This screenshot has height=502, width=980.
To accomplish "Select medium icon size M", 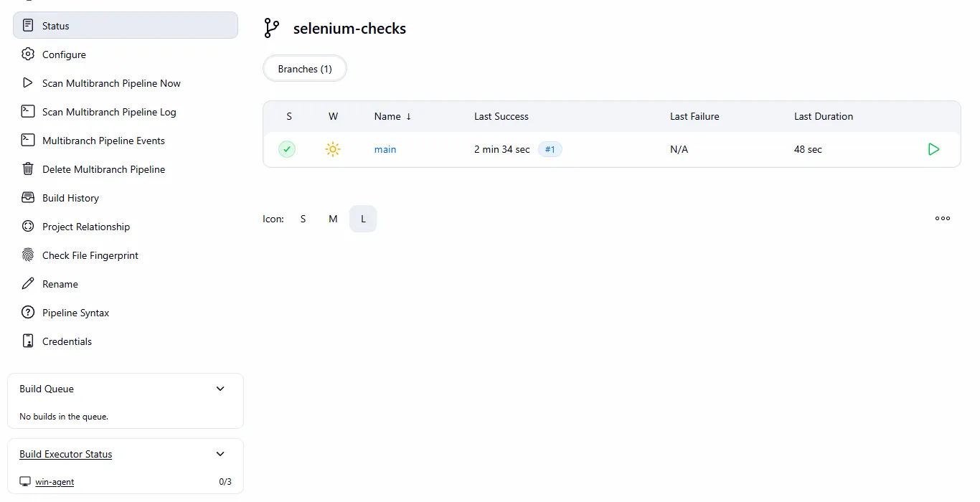I will [333, 219].
